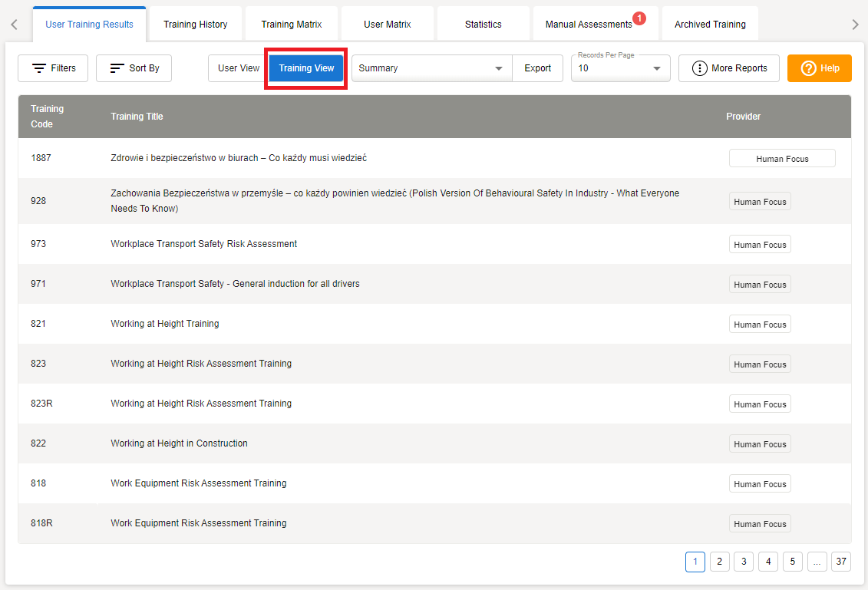
Task: Go to the Statistics tab
Action: tap(483, 25)
